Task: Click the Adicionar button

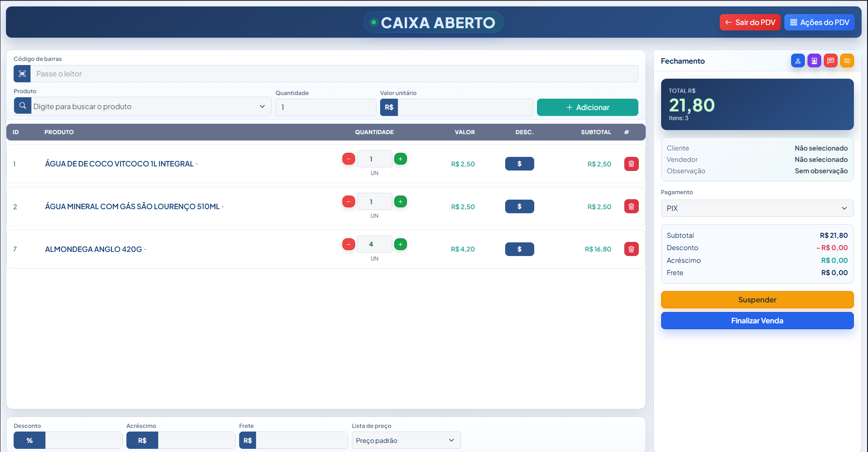Action: coord(587,107)
